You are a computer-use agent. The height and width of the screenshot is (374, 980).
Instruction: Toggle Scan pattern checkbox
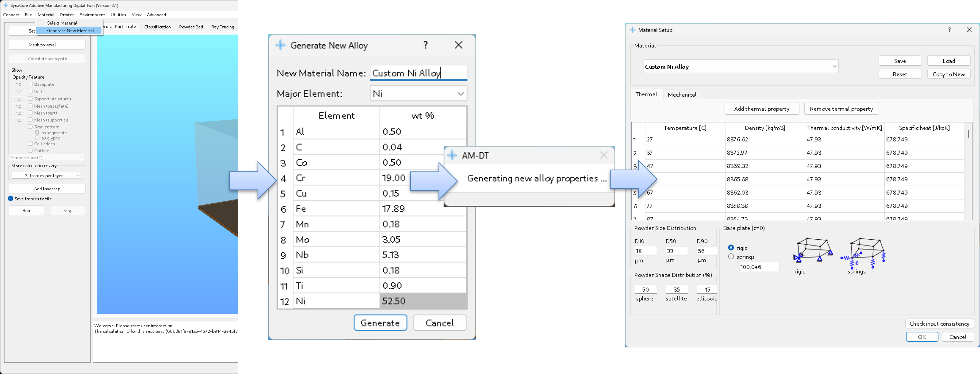pyautogui.click(x=30, y=127)
